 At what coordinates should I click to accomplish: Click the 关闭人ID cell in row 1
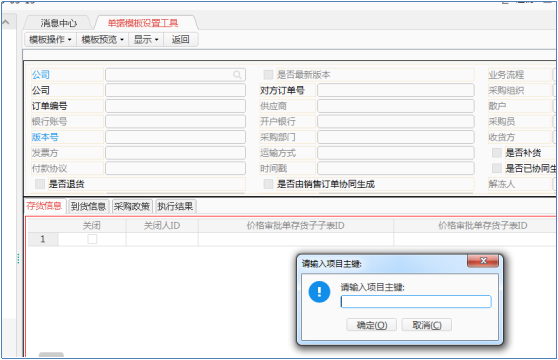click(162, 239)
